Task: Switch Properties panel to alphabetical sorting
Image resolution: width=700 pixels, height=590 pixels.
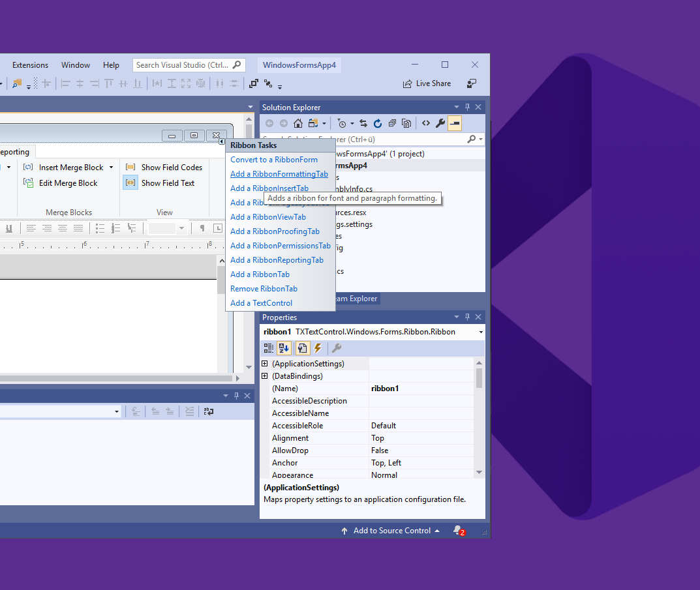Action: pos(284,347)
